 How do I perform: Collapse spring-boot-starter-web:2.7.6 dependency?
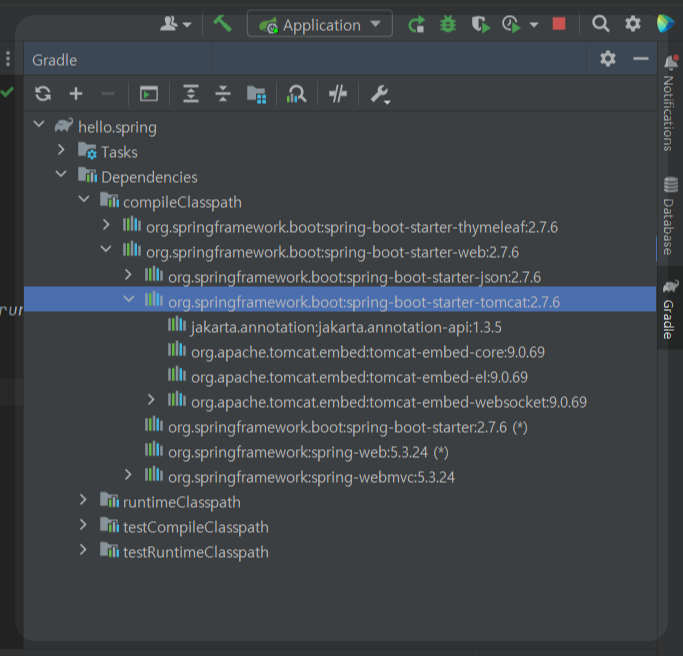click(x=106, y=249)
